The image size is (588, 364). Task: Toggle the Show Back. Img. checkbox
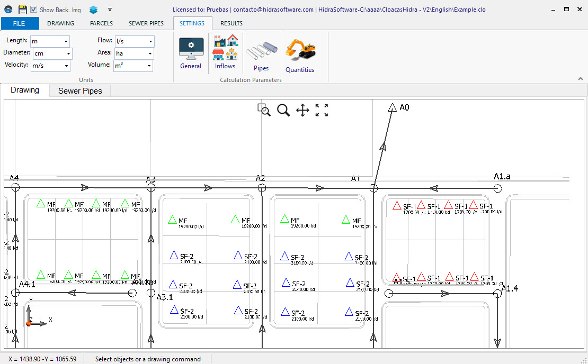point(33,9)
